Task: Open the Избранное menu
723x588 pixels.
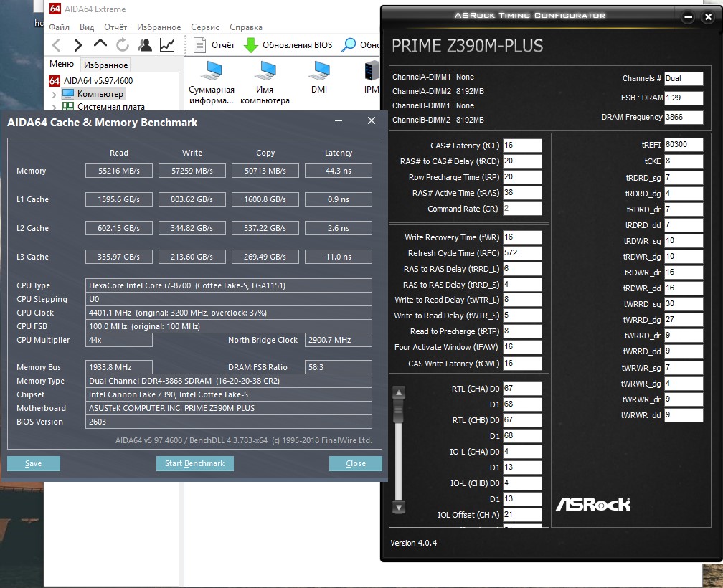Action: pyautogui.click(x=159, y=27)
